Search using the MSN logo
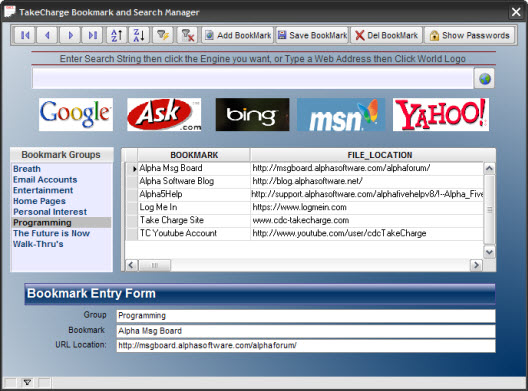 (x=341, y=115)
